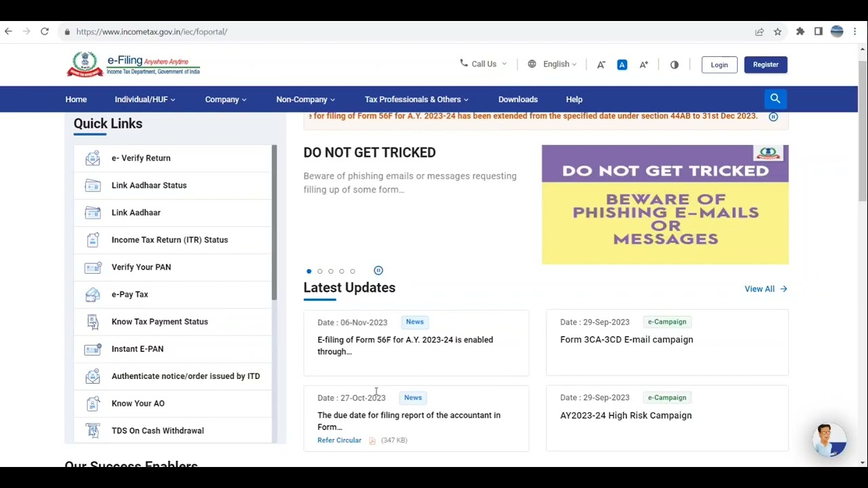Click the Instant E-PAN icon
Image resolution: width=868 pixels, height=488 pixels.
[x=93, y=349]
